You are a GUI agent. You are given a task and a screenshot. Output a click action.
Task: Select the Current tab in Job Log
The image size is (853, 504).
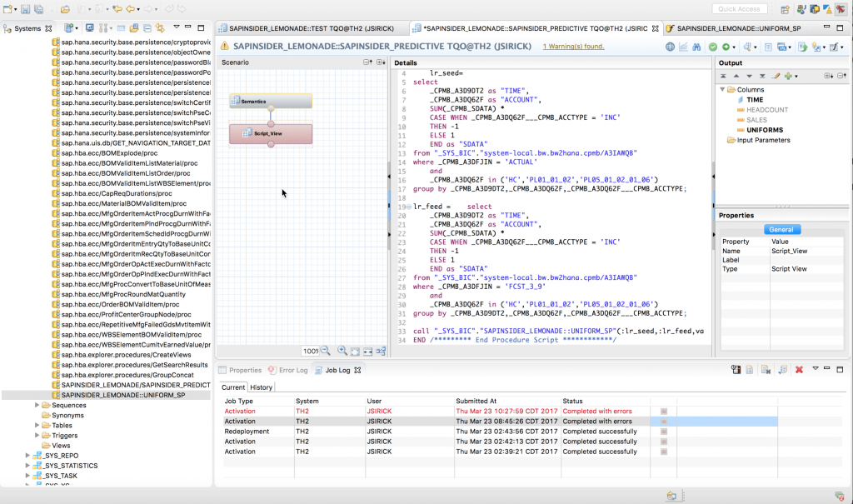(233, 387)
